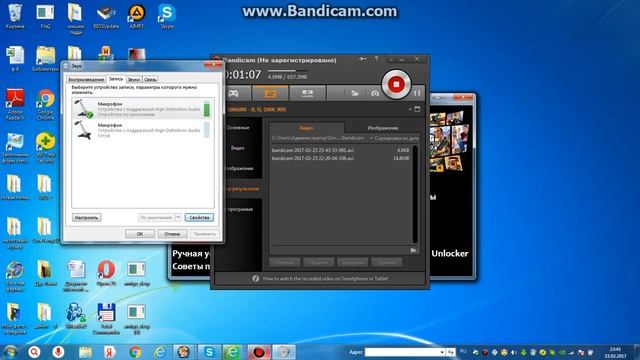The width and height of the screenshot is (640, 360).
Task: Open the Opera desktop shortcut
Action: (x=106, y=273)
